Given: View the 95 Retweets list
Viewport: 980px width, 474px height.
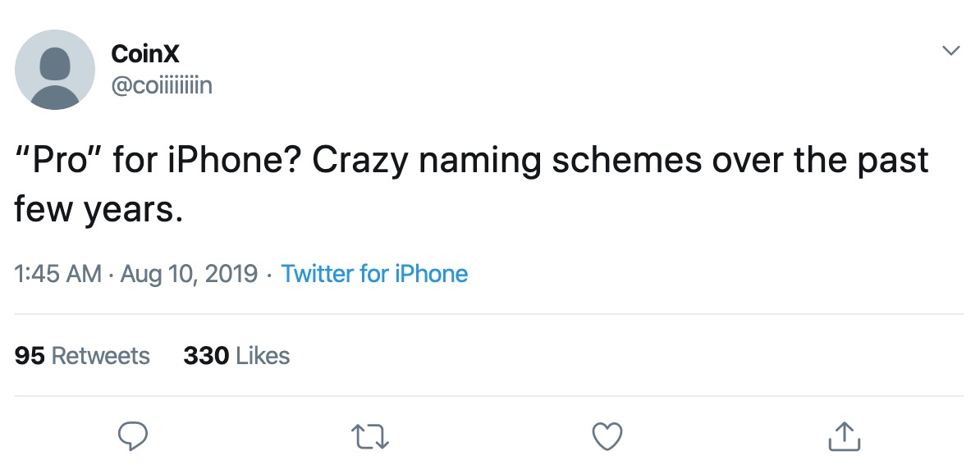Looking at the screenshot, I should pyautogui.click(x=82, y=355).
